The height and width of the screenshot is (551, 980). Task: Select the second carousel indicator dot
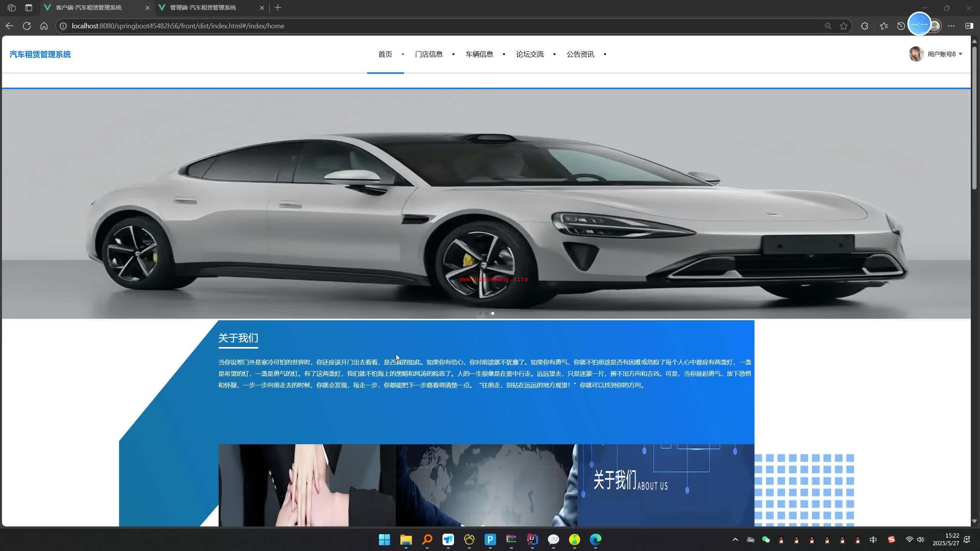(x=487, y=313)
